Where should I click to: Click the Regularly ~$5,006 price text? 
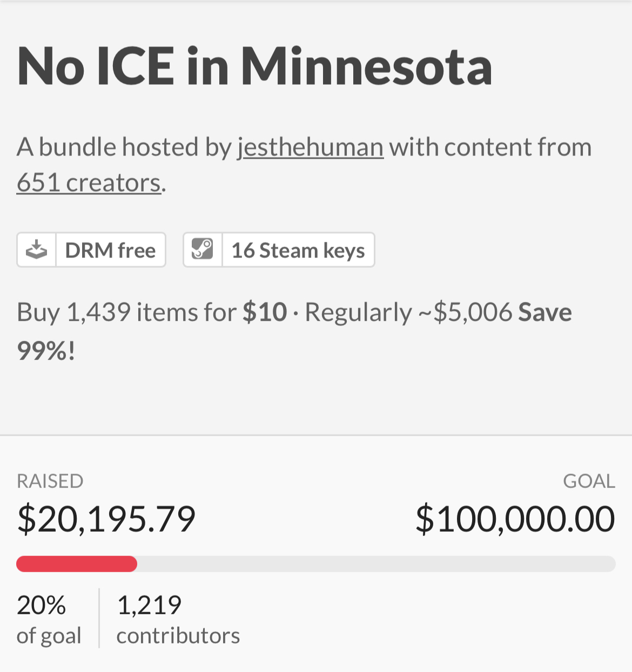coord(408,313)
